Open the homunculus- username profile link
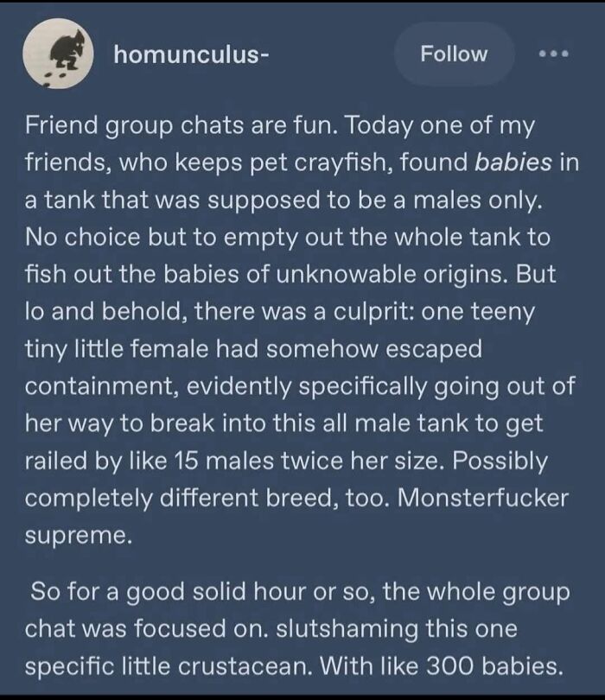The image size is (605, 700). tap(191, 55)
